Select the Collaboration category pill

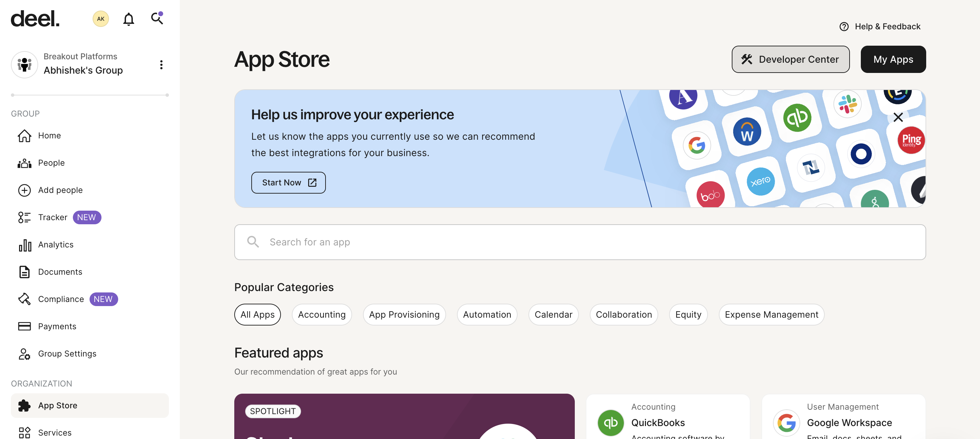click(623, 315)
